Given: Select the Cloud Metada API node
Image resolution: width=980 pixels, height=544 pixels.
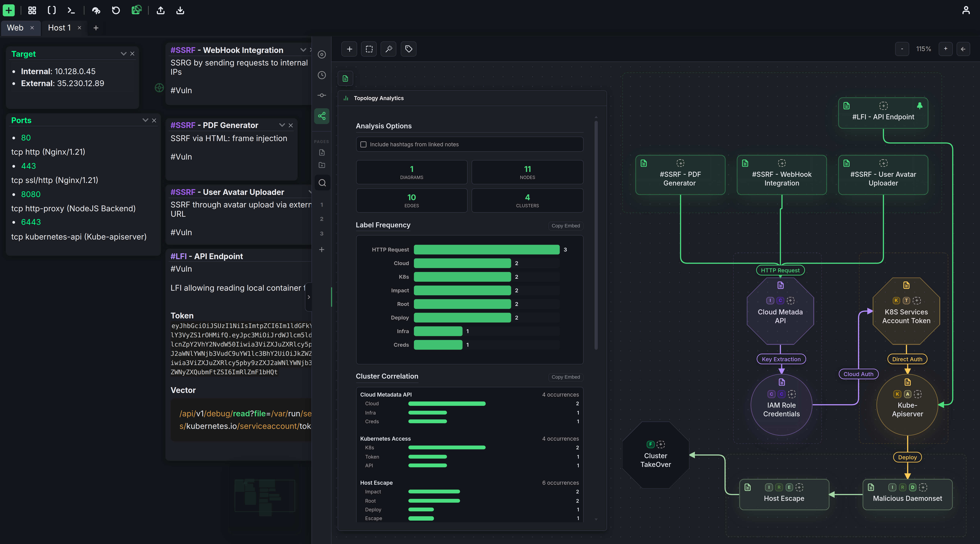Looking at the screenshot, I should (x=780, y=311).
